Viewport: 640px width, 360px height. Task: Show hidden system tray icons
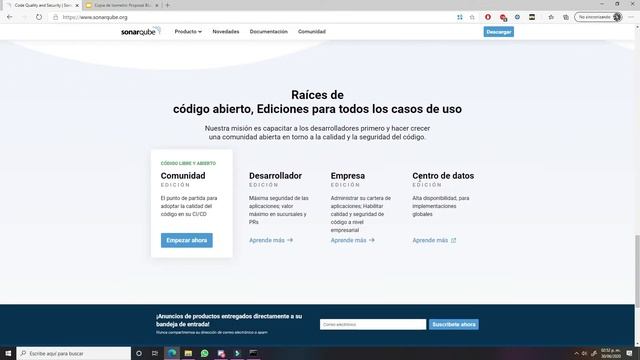576,353
